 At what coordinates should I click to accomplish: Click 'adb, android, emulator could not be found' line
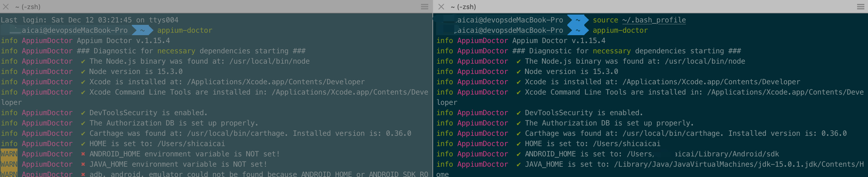tap(259, 174)
